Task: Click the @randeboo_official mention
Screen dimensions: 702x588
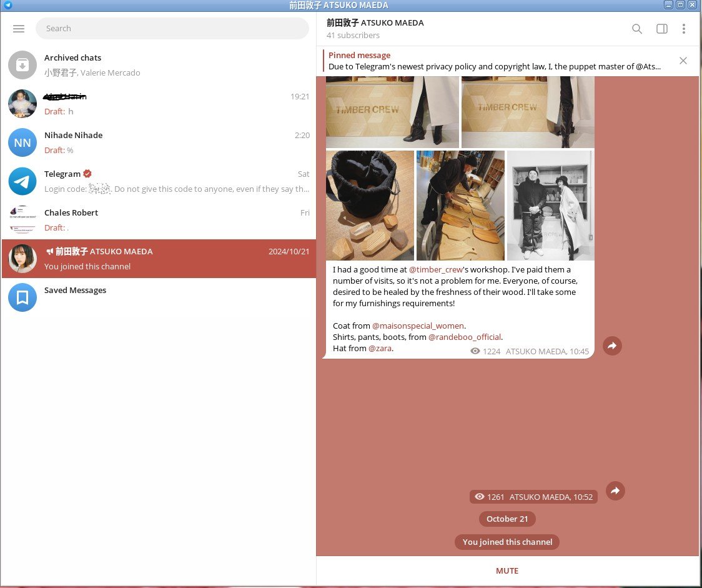Action: click(x=465, y=337)
